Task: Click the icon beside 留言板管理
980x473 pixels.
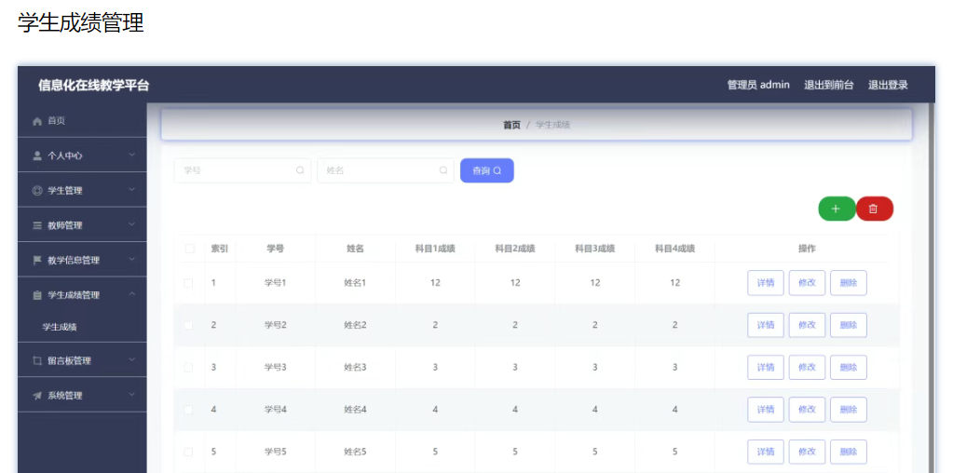Action: 37,360
